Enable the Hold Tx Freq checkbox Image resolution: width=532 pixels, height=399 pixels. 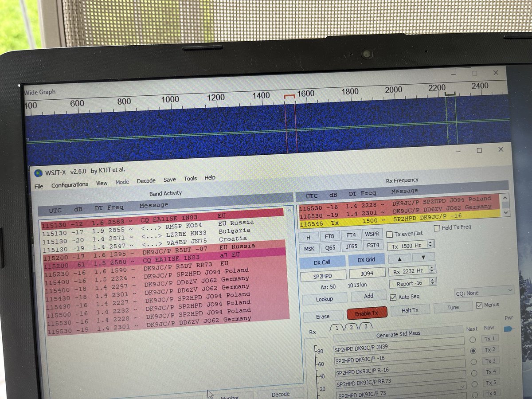pyautogui.click(x=437, y=228)
